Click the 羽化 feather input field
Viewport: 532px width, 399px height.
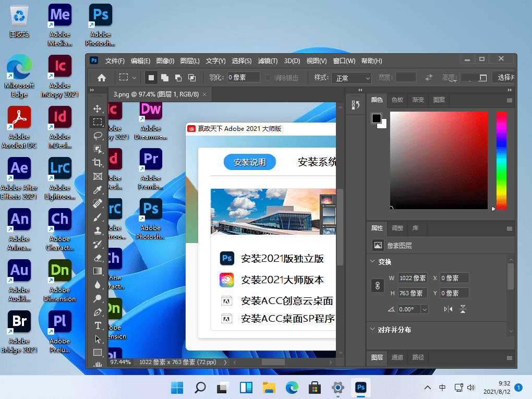click(243, 77)
